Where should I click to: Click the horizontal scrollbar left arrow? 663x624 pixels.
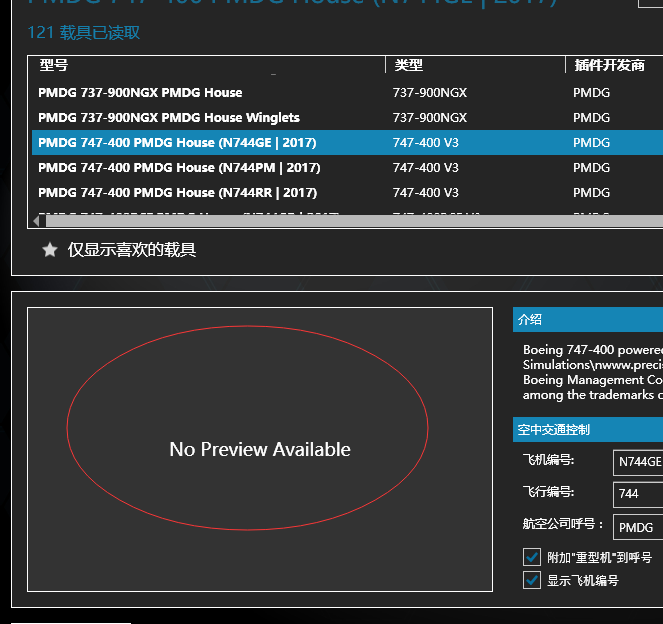point(37,221)
